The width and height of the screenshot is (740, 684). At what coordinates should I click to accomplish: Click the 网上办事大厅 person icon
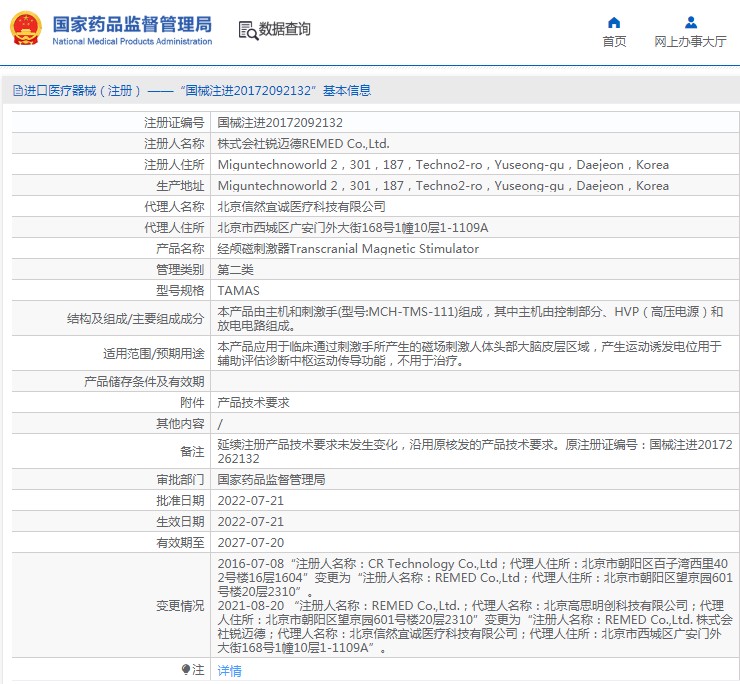coord(690,22)
